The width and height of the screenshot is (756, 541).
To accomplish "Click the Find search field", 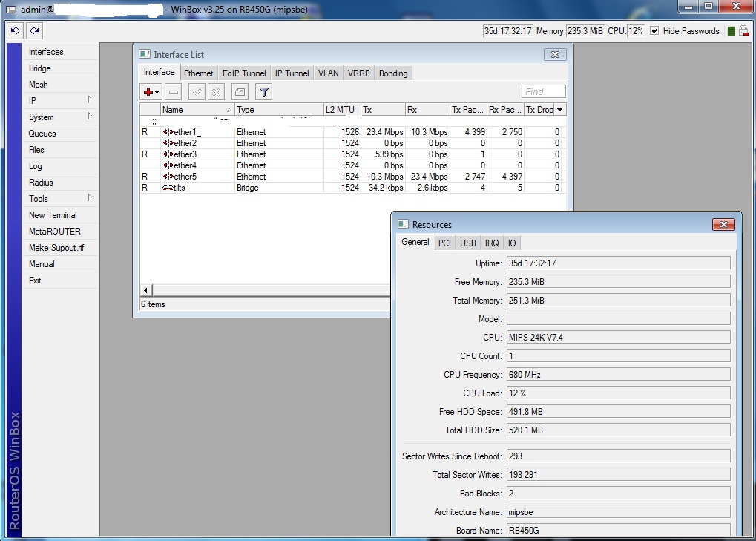I will pos(543,91).
